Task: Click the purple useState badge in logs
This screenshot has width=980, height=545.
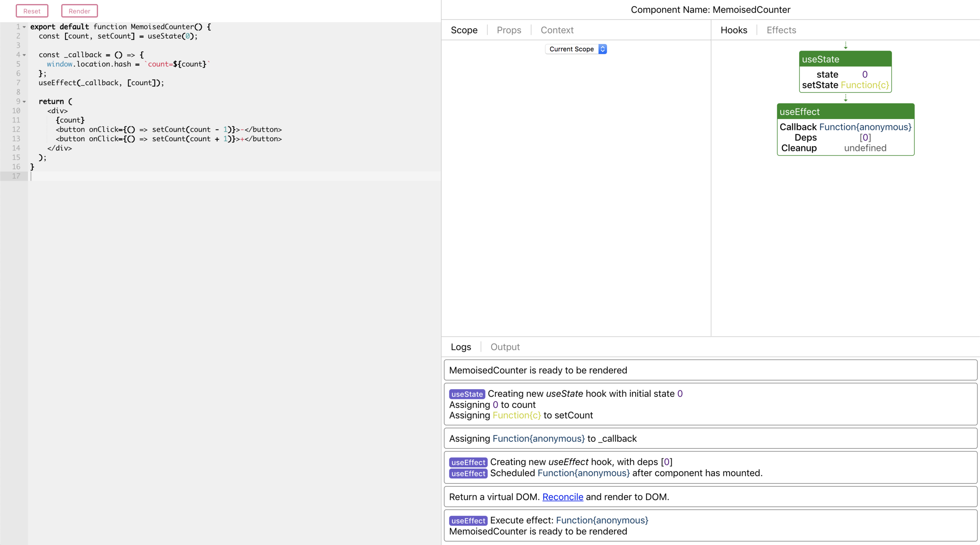Action: 467,394
